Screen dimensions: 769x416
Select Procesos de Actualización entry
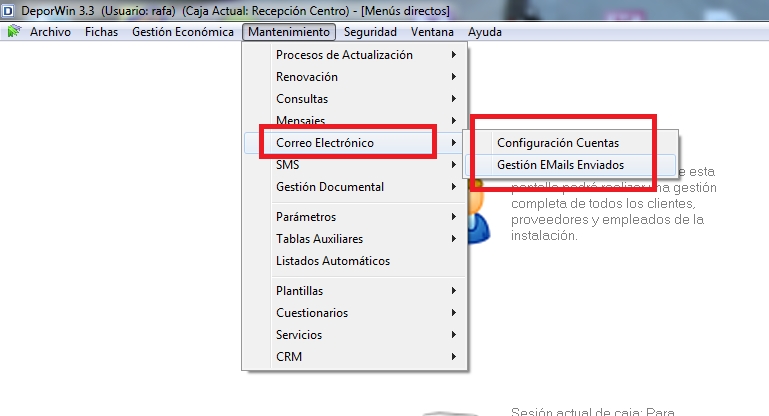pyautogui.click(x=354, y=54)
